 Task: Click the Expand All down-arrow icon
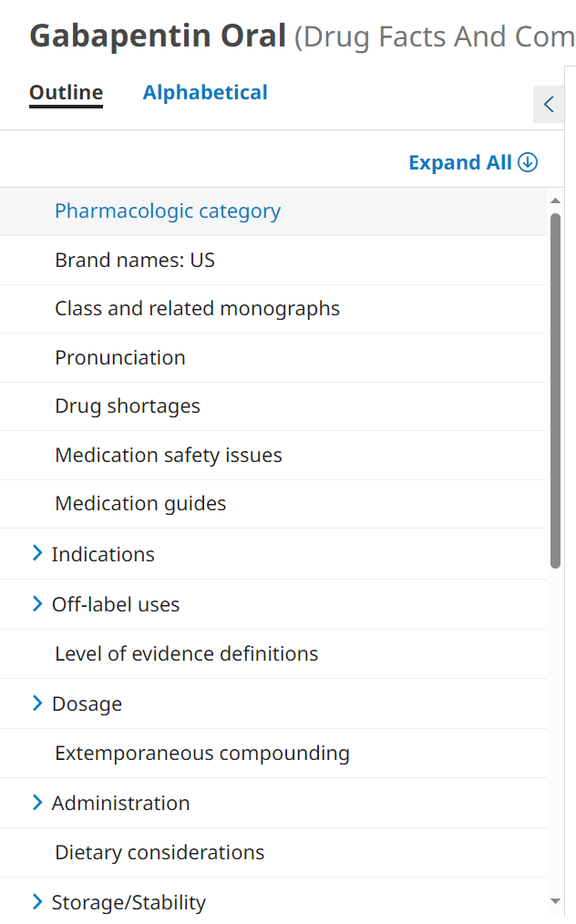(528, 162)
